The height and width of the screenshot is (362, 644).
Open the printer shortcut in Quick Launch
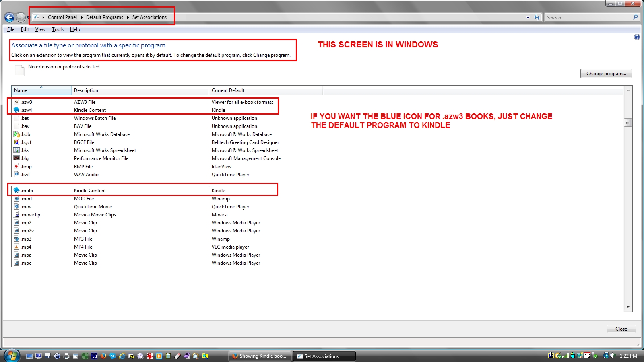(66, 356)
